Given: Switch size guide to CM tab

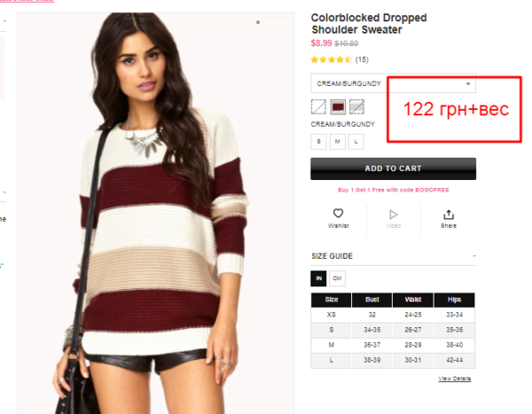Looking at the screenshot, I should (337, 278).
